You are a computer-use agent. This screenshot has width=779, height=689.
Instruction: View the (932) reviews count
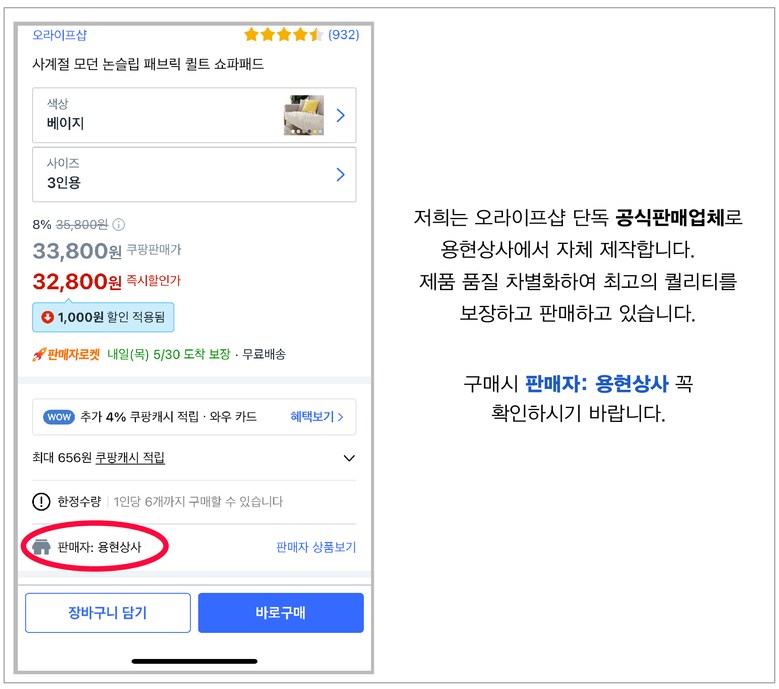pyautogui.click(x=343, y=35)
